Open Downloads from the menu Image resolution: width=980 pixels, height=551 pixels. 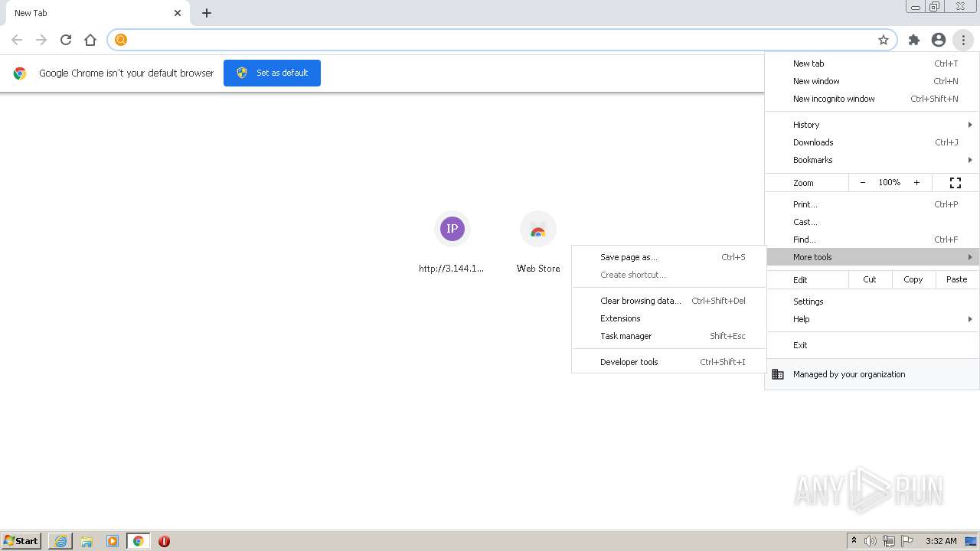(x=872, y=142)
